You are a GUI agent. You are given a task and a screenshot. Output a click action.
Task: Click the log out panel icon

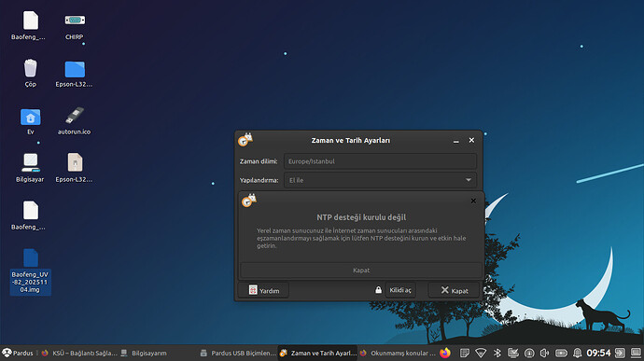[x=620, y=353]
